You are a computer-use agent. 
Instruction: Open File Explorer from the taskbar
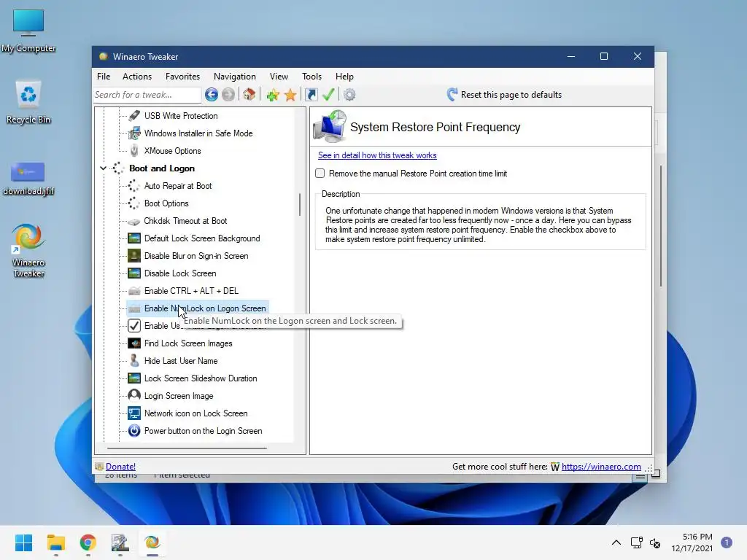click(x=56, y=542)
